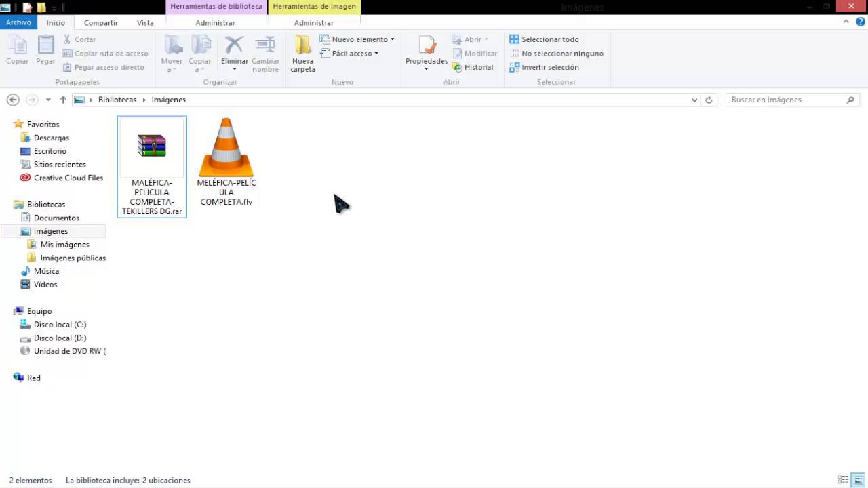Open Administrar under Herramientas de biblioteca
Screen dimensions: 868x488
click(x=216, y=22)
